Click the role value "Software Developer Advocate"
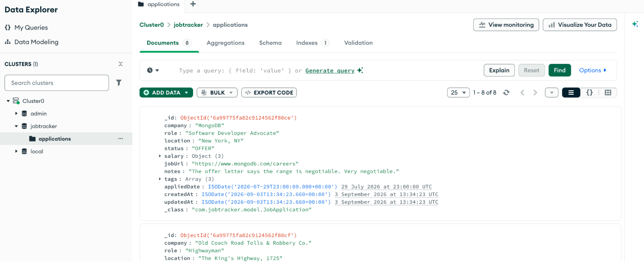The height and width of the screenshot is (262, 644). pyautogui.click(x=232, y=133)
